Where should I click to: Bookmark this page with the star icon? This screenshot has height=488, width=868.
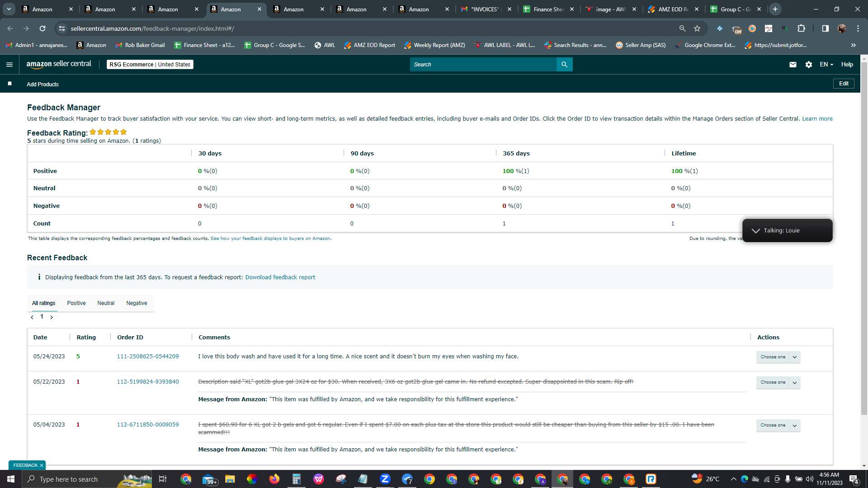pos(697,28)
